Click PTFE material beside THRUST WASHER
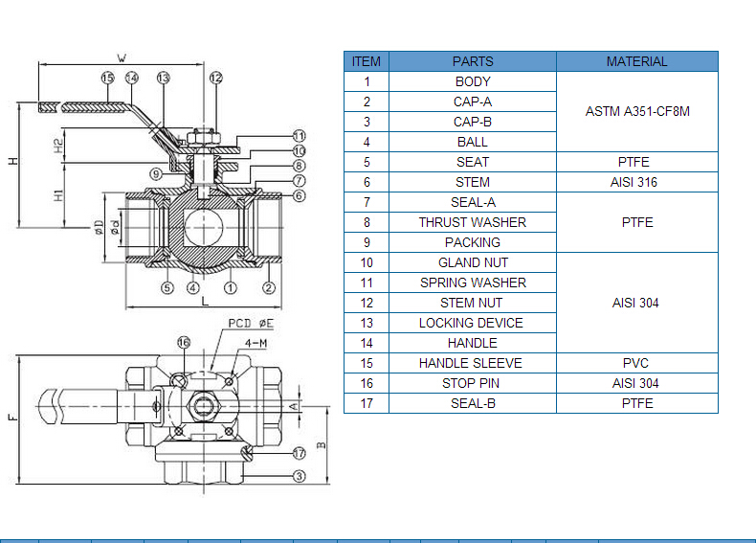 pos(637,222)
